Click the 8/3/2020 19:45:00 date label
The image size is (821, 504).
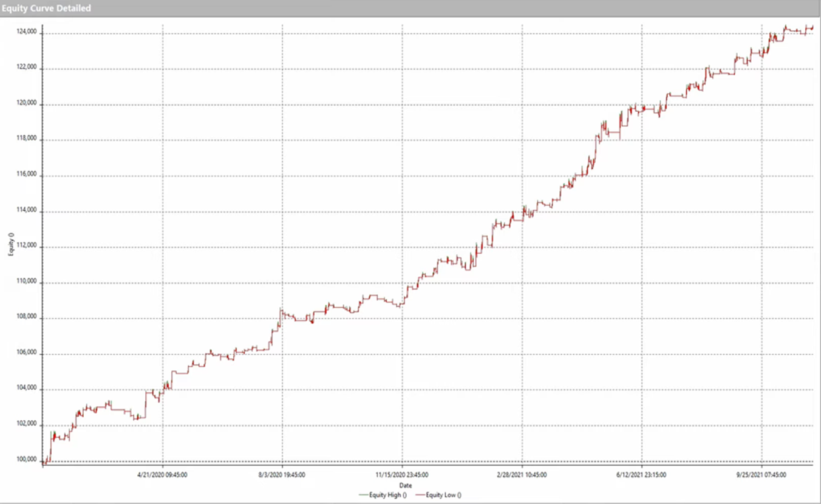pos(282,475)
